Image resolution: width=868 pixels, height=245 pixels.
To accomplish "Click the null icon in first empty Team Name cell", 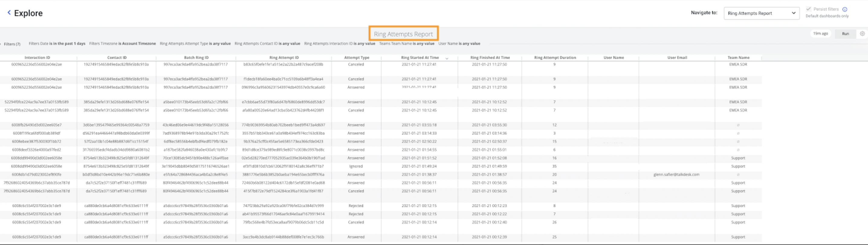I will point(738,125).
